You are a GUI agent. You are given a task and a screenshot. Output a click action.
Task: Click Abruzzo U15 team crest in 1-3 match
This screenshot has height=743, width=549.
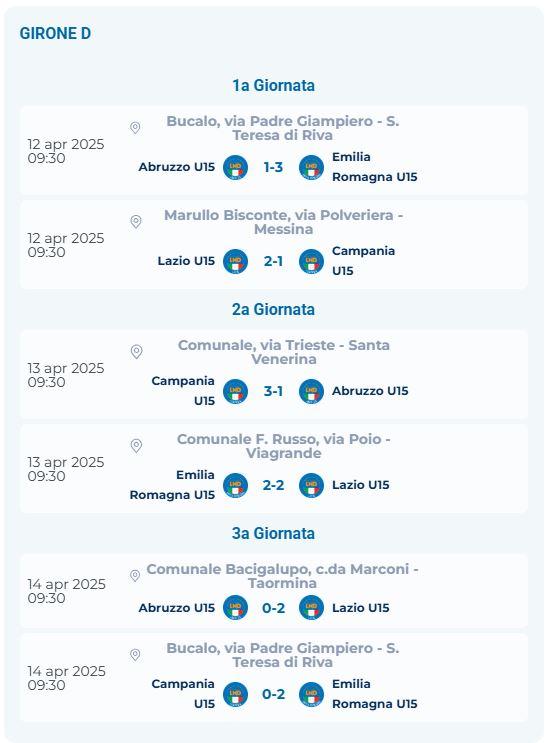point(235,167)
